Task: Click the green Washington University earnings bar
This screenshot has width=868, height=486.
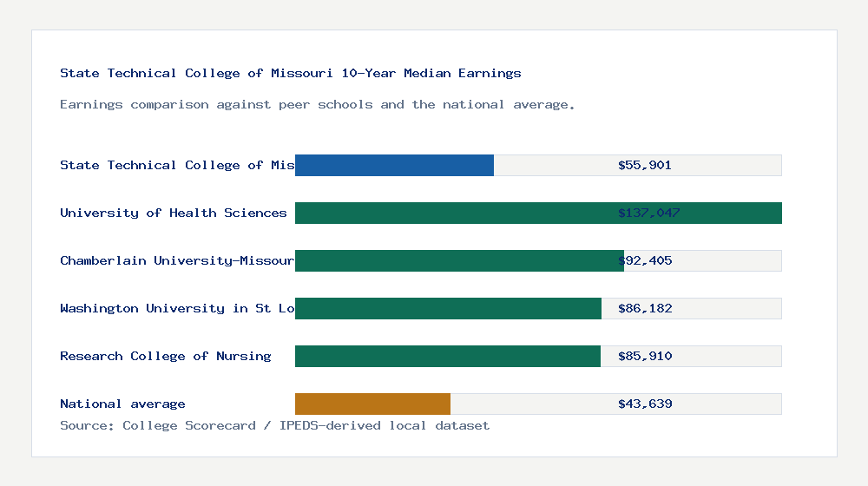Action: (x=448, y=308)
